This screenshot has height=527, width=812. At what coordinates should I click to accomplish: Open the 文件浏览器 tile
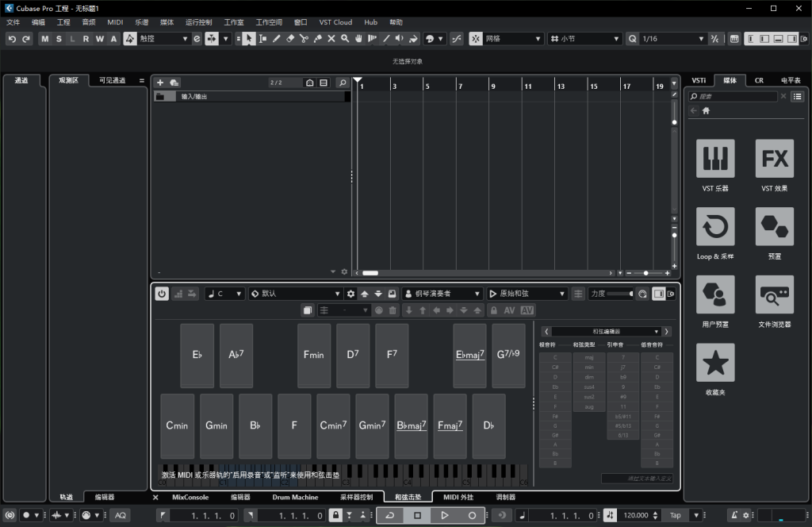click(774, 294)
